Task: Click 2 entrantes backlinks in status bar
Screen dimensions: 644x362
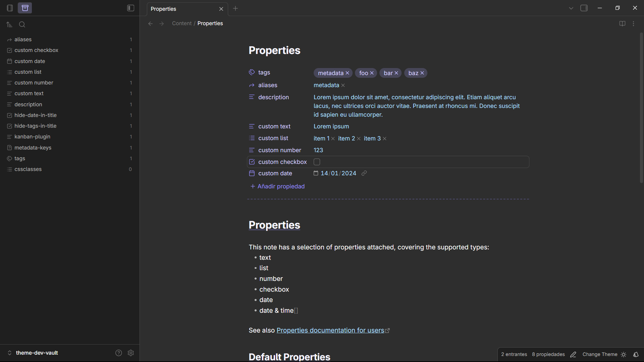Action: click(514, 355)
